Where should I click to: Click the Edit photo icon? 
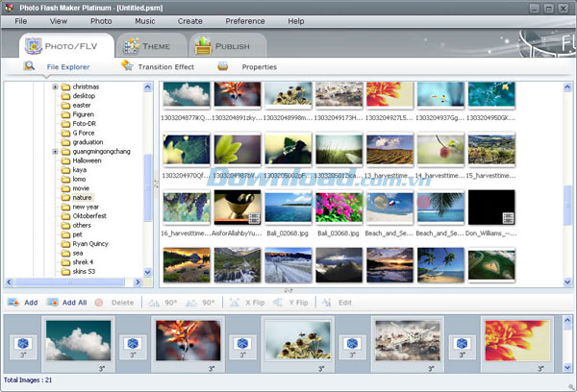pos(326,303)
